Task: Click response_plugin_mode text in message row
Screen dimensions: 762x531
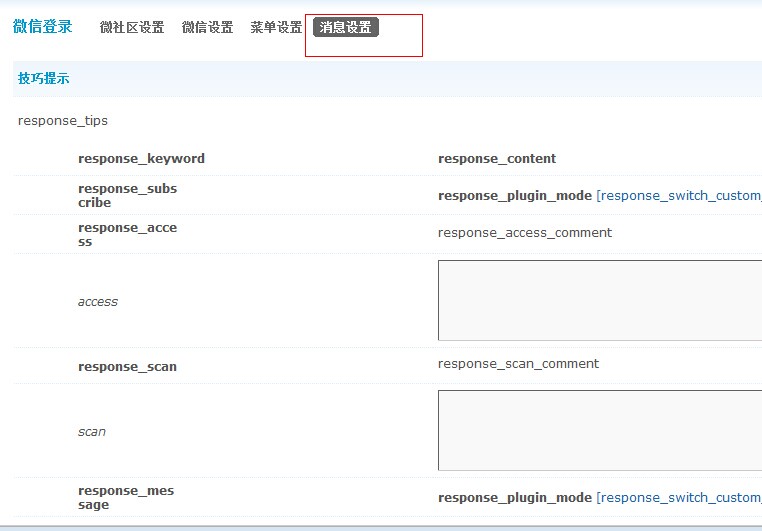Action: click(515, 497)
